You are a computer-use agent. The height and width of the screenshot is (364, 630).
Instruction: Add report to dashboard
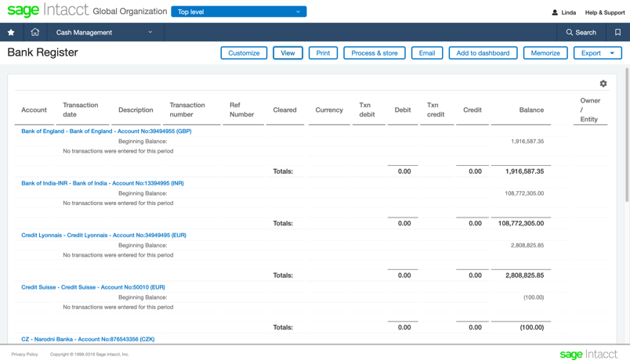[x=483, y=53]
